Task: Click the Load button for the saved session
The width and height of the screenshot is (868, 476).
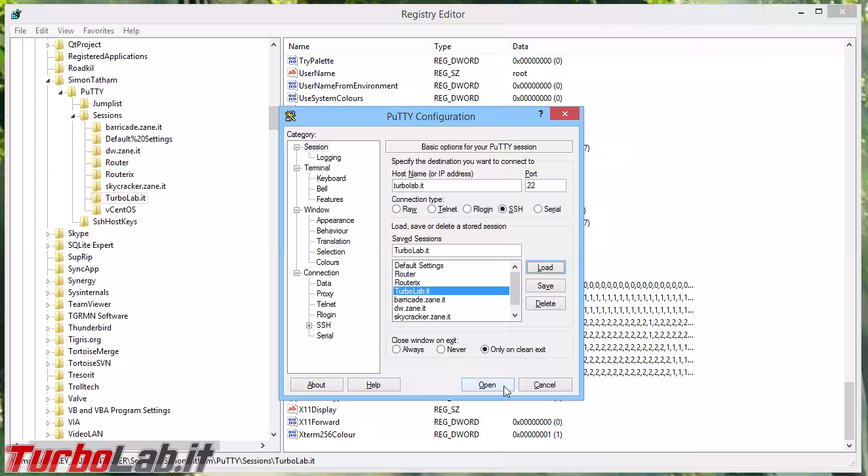Action: (545, 267)
